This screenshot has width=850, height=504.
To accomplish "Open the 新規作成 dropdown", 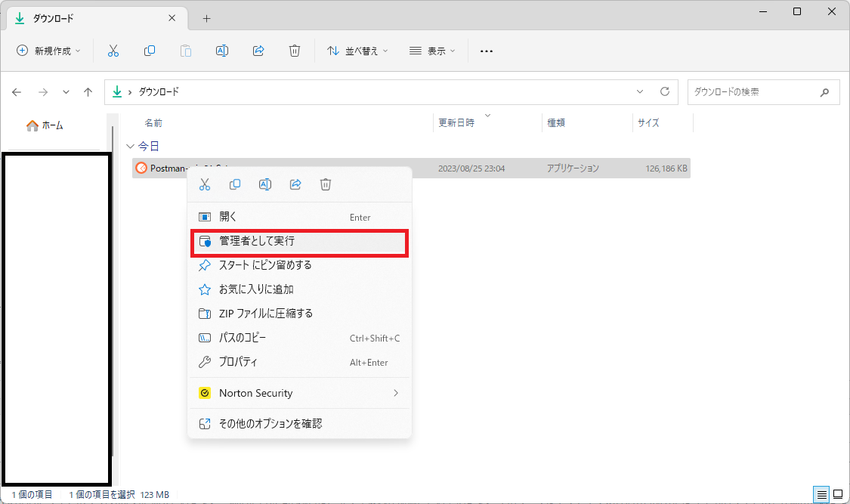I will (x=48, y=51).
